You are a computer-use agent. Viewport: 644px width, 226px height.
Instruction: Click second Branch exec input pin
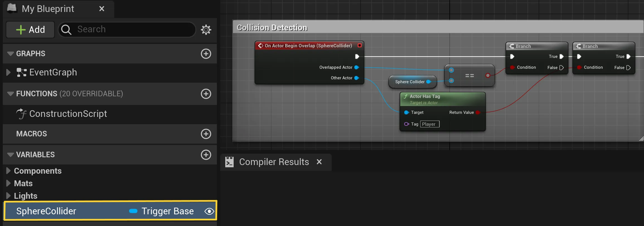tap(579, 56)
